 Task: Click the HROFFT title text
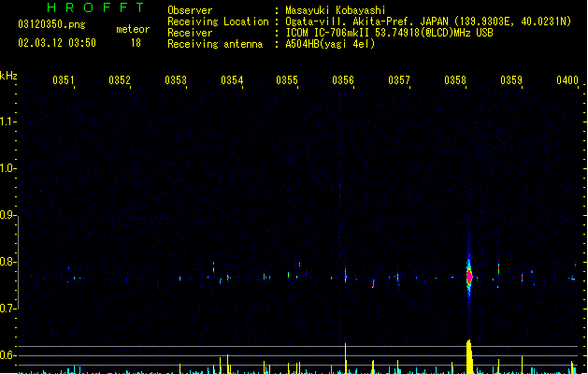96,7
